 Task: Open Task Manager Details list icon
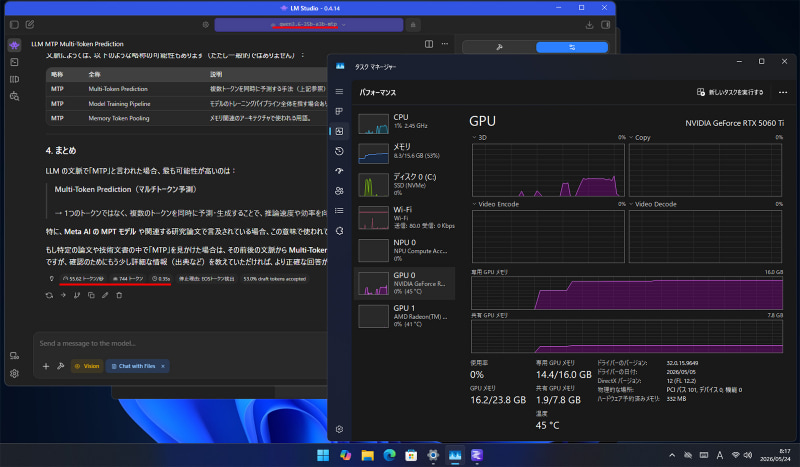[x=339, y=210]
